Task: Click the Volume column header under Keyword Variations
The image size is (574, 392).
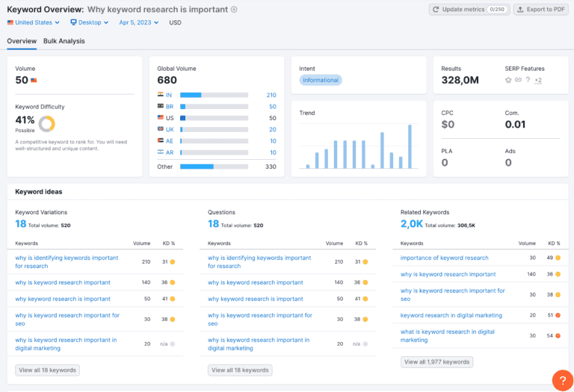Action: coord(142,243)
